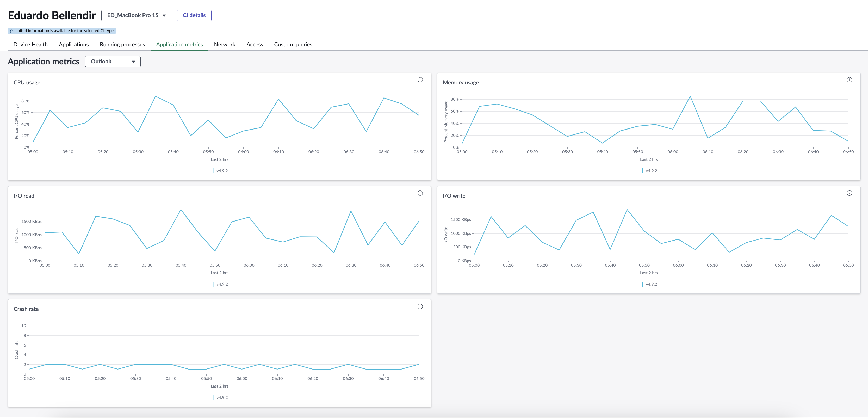Open the Running processes tab
The width and height of the screenshot is (868, 418).
[122, 45]
